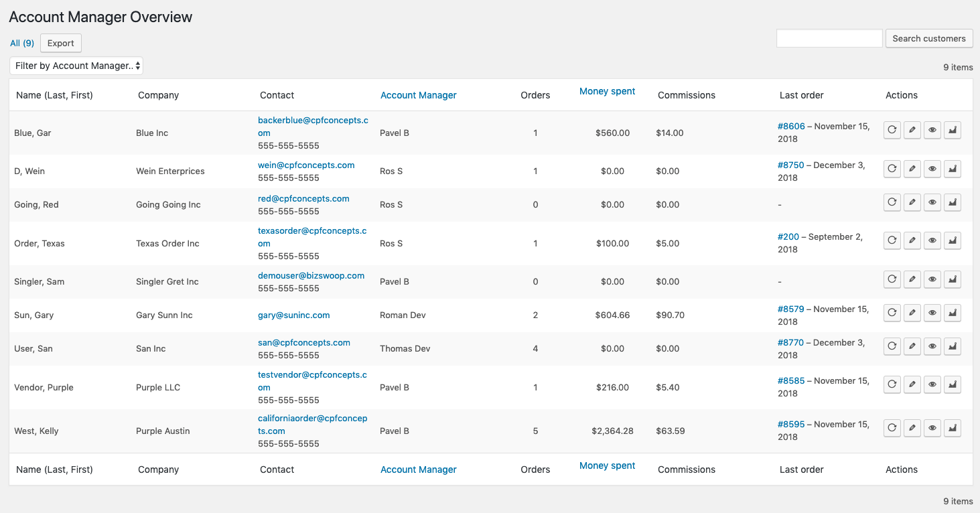Open order #8770 link

tap(791, 342)
